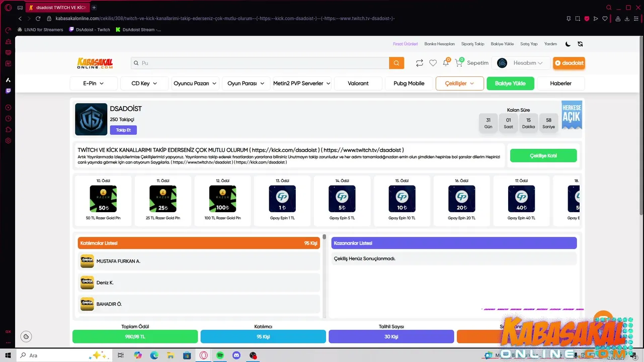This screenshot has height=362, width=644.
Task: Add page to bookmarks heart in address bar
Action: pos(605,19)
